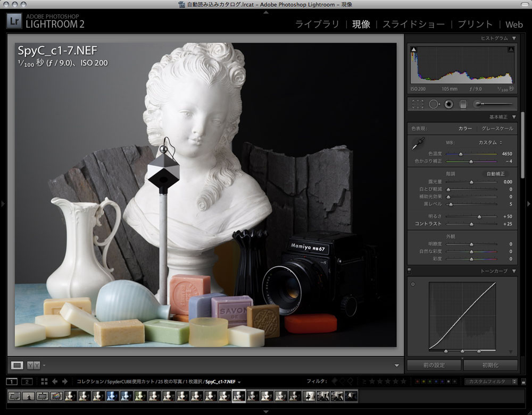The width and height of the screenshot is (532, 415).
Task: Hide the right panel via edge arrow
Action: click(529, 204)
